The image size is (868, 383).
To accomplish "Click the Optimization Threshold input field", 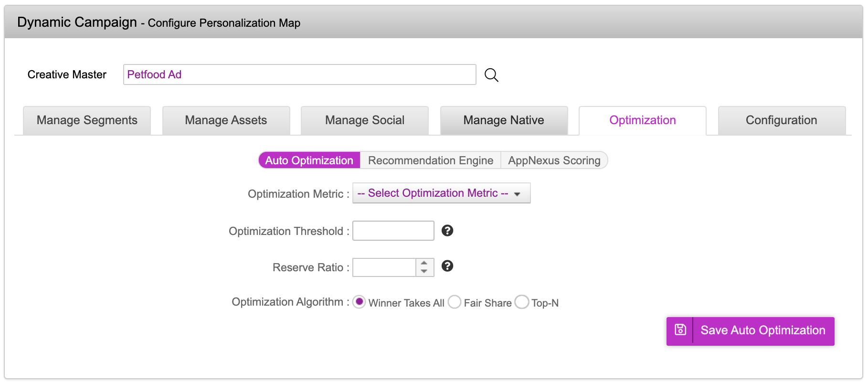I will (x=393, y=231).
